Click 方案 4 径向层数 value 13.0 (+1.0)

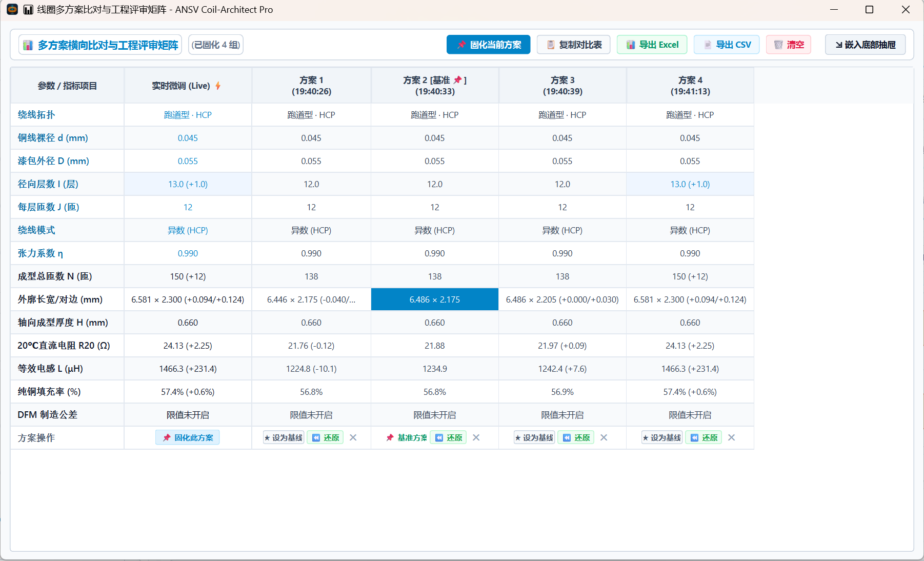pyautogui.click(x=690, y=184)
